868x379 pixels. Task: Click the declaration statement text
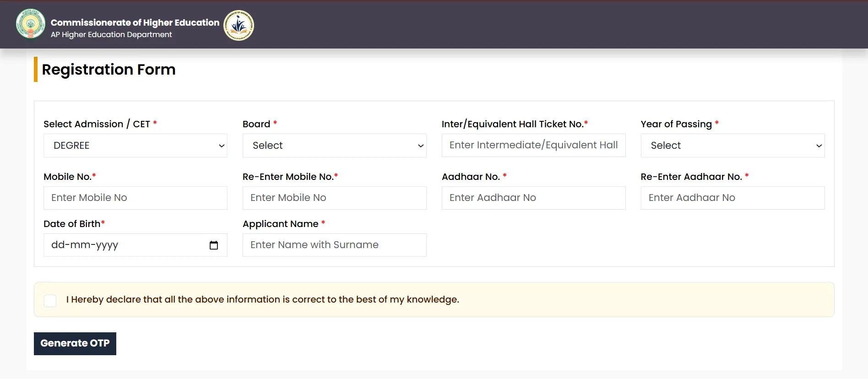[x=263, y=299]
